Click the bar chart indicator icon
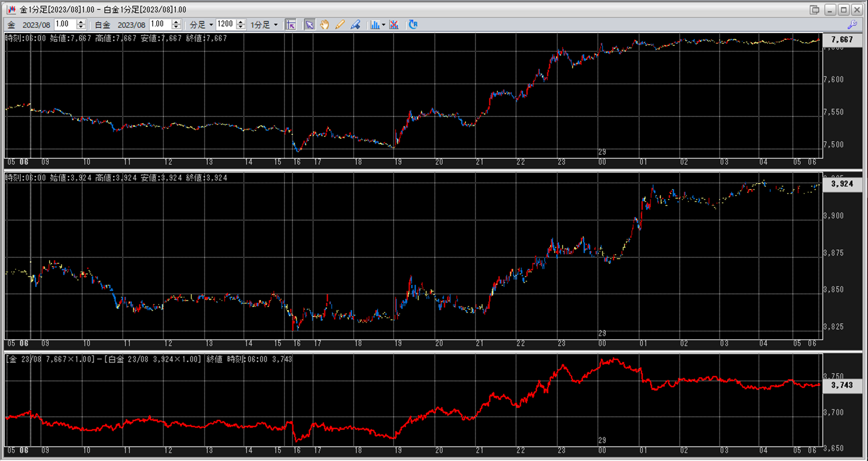This screenshot has width=868, height=461. (x=374, y=25)
